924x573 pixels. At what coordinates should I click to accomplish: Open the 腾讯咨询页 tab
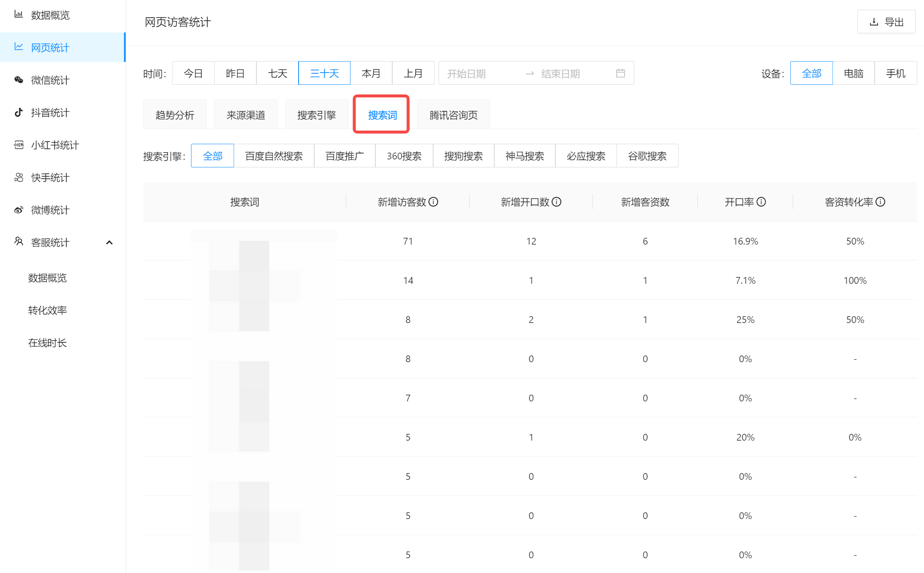click(453, 114)
